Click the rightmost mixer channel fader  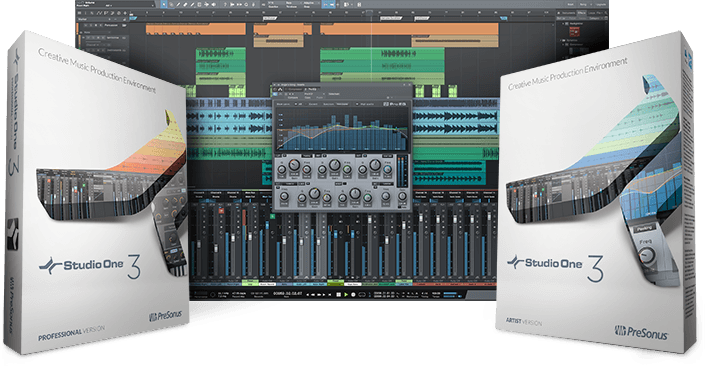coord(489,216)
